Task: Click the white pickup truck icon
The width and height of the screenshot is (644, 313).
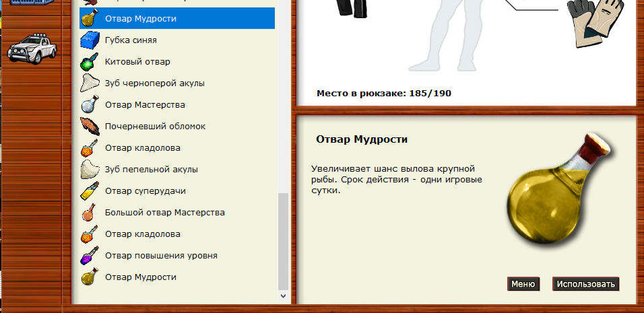Action: tap(32, 49)
